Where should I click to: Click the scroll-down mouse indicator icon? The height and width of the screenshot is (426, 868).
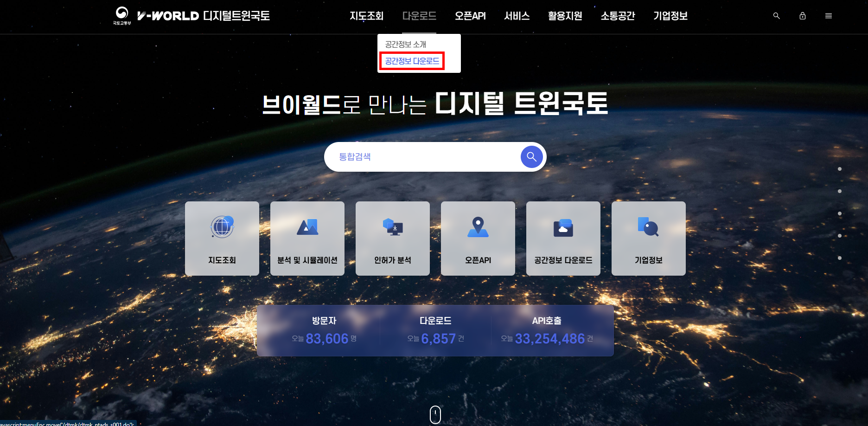click(x=435, y=414)
